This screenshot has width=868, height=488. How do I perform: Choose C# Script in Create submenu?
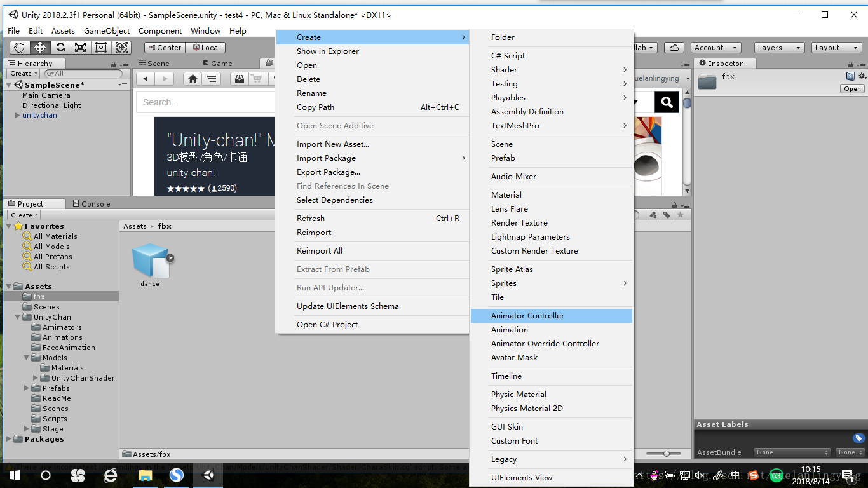point(552,55)
